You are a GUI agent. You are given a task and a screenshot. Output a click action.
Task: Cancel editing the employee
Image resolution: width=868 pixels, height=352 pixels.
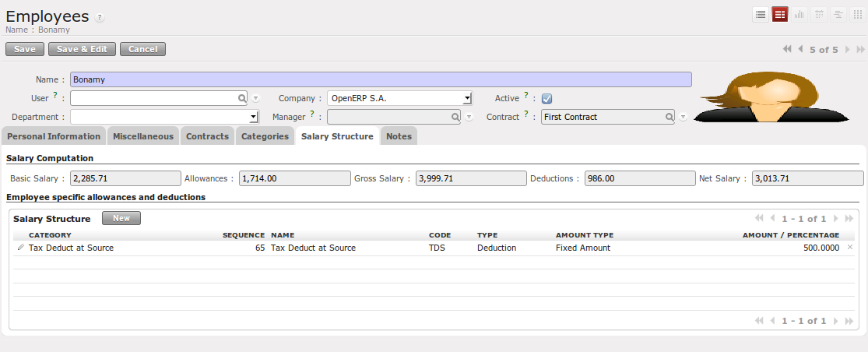[142, 49]
